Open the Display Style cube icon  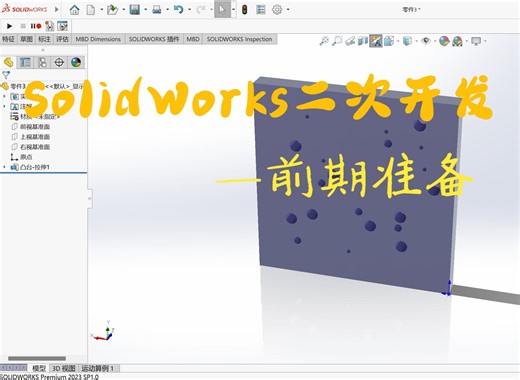pos(407,41)
